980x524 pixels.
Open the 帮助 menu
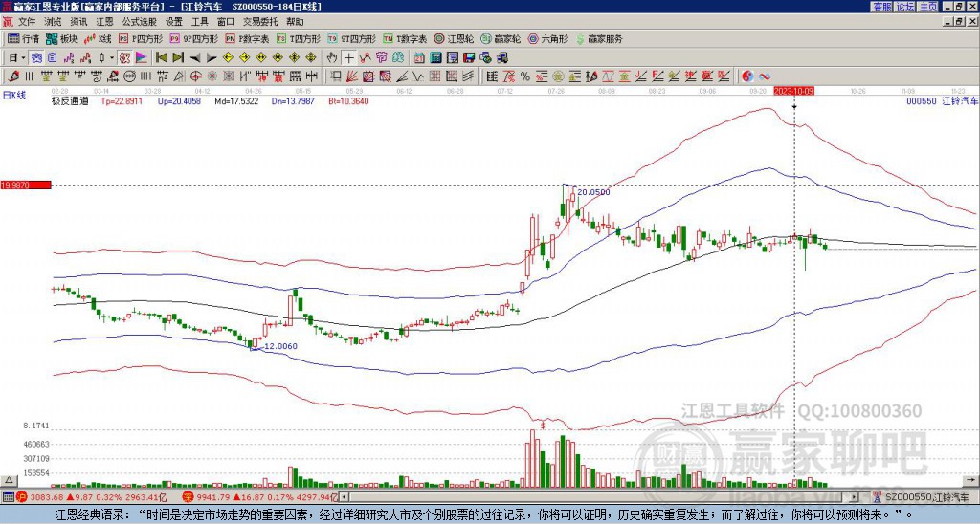[x=295, y=22]
